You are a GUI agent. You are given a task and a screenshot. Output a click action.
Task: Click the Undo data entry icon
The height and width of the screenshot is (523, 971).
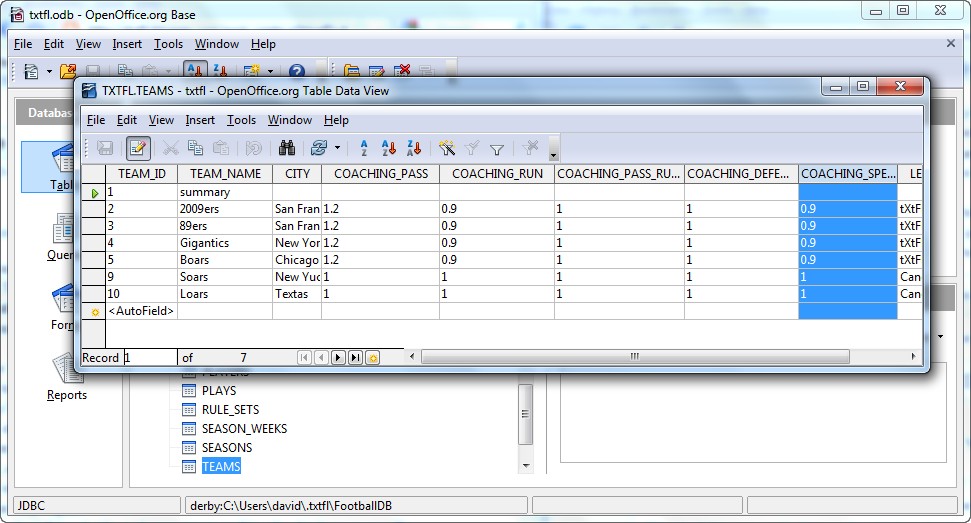[253, 148]
